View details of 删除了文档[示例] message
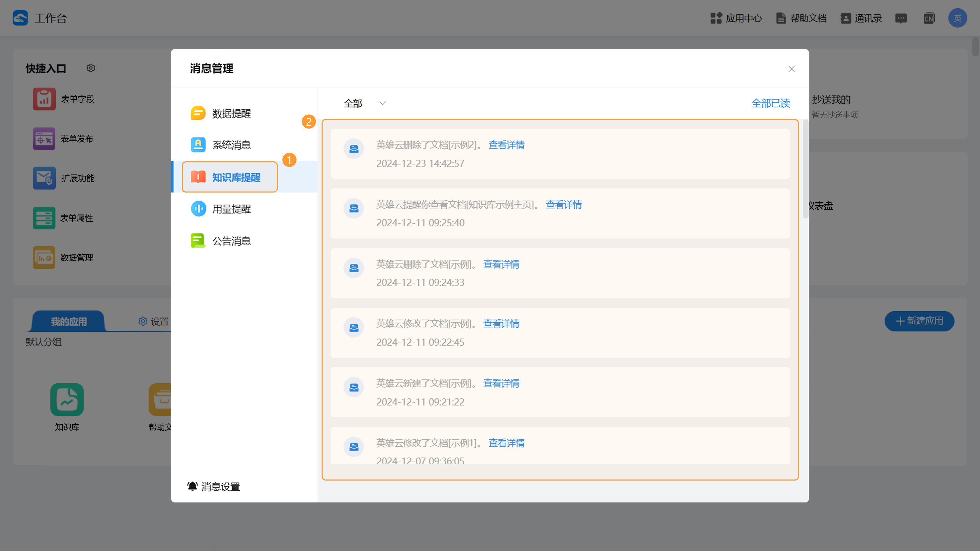 [x=501, y=265]
